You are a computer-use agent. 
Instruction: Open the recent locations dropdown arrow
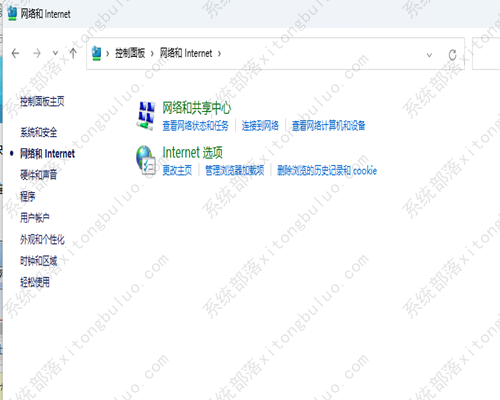point(55,53)
